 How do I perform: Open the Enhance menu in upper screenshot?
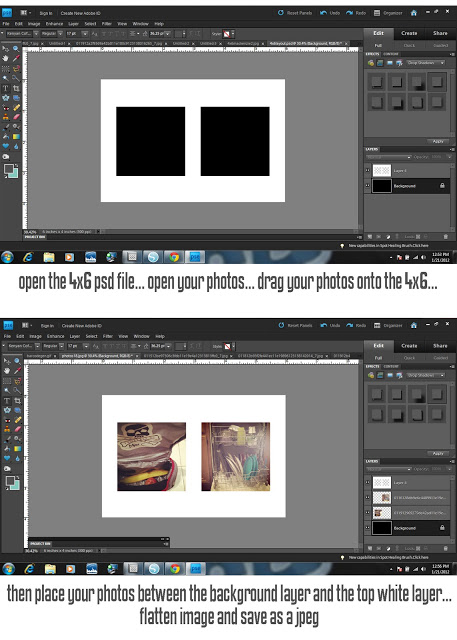point(54,24)
